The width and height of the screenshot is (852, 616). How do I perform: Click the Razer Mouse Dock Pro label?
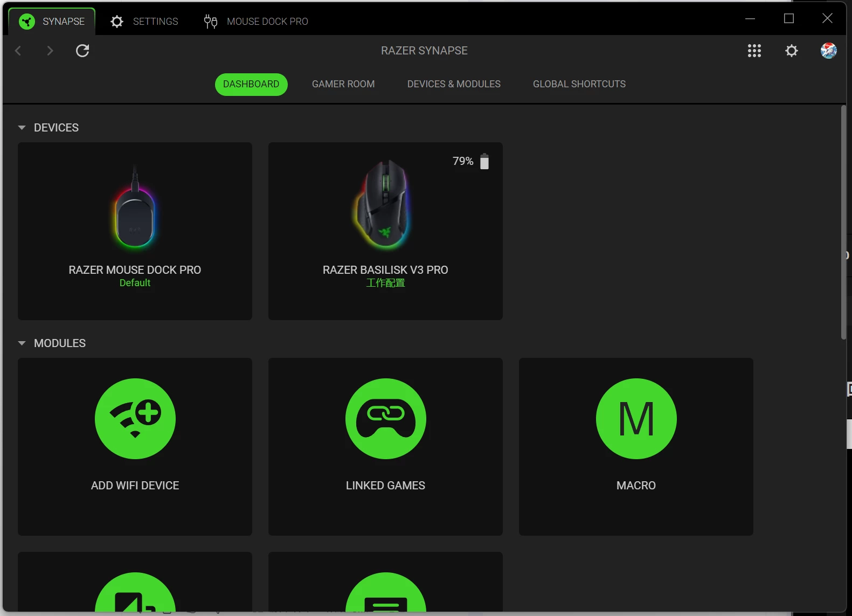pyautogui.click(x=135, y=270)
